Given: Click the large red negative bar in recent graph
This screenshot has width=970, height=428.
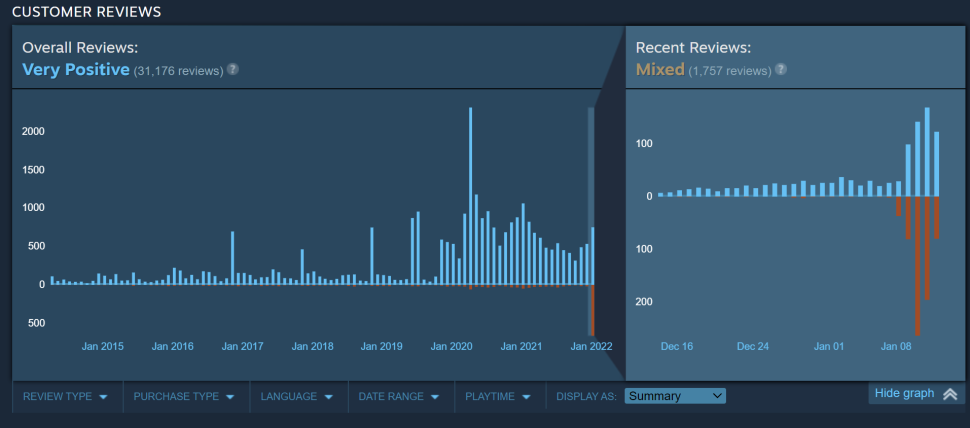Looking at the screenshot, I should pos(917,265).
